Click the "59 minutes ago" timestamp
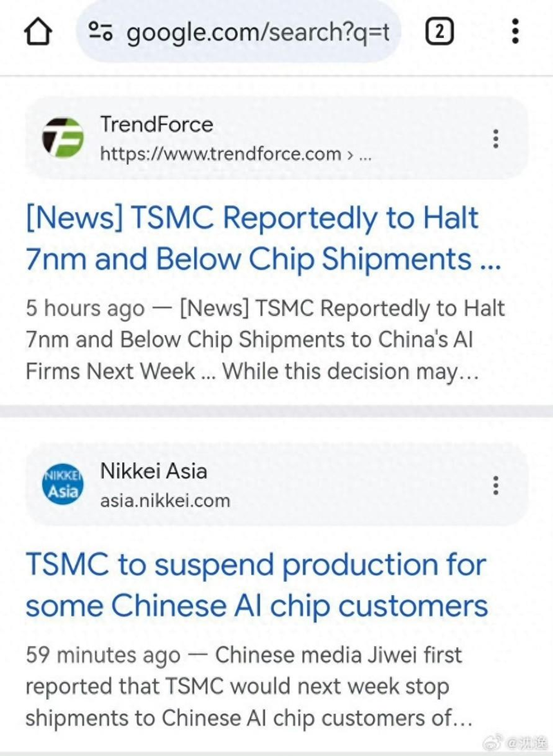553x756 pixels. [x=102, y=655]
